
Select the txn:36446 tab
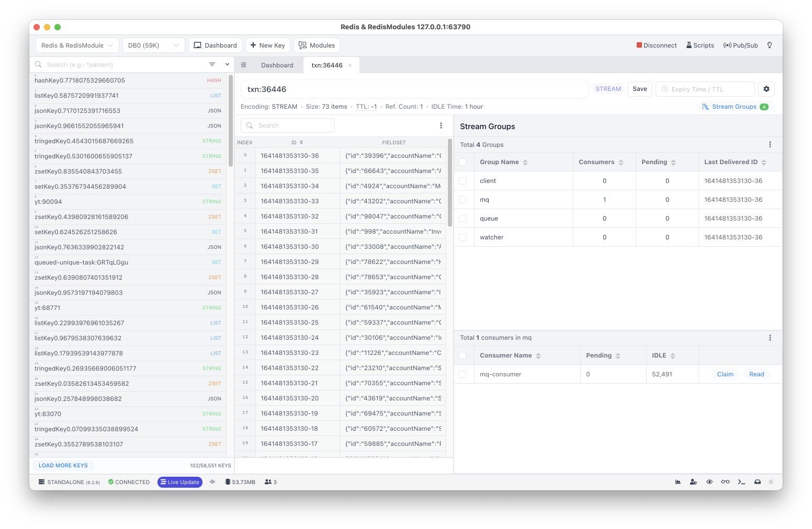(x=327, y=65)
